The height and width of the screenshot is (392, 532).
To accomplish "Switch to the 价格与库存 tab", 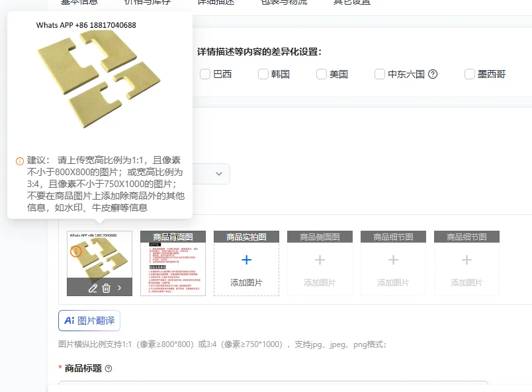I will [148, 2].
